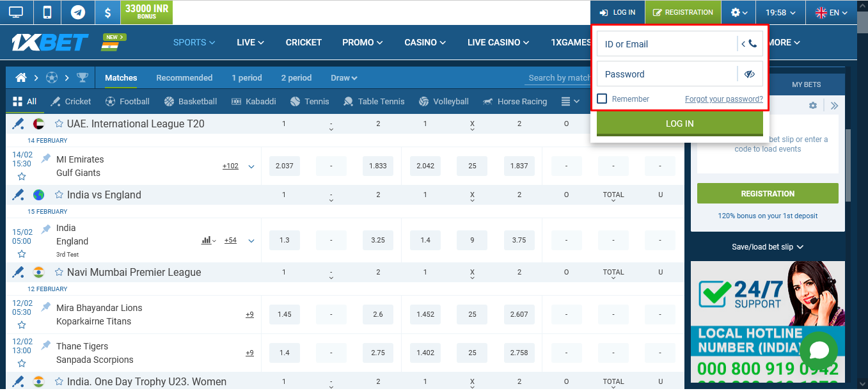Check the Remember checkbox in the login form
Screen dimensions: 868x391
click(x=601, y=99)
